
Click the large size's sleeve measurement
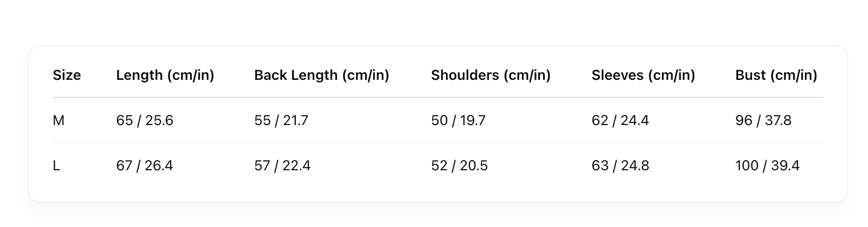(620, 166)
